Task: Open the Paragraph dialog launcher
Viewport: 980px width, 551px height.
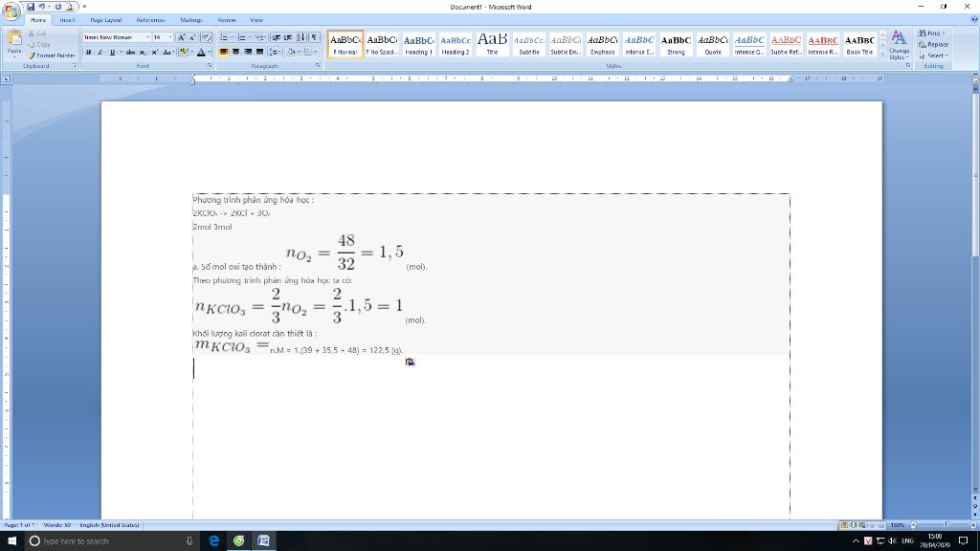Action: [x=318, y=66]
